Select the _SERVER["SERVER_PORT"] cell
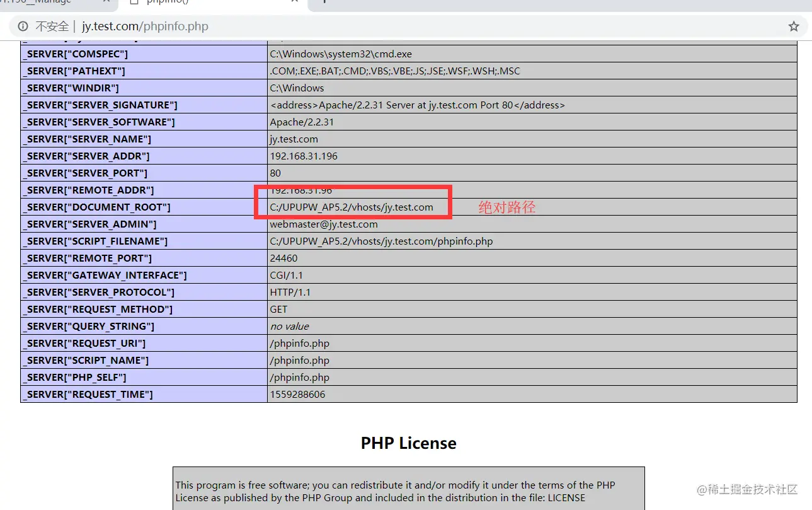This screenshot has height=510, width=812. coord(144,173)
